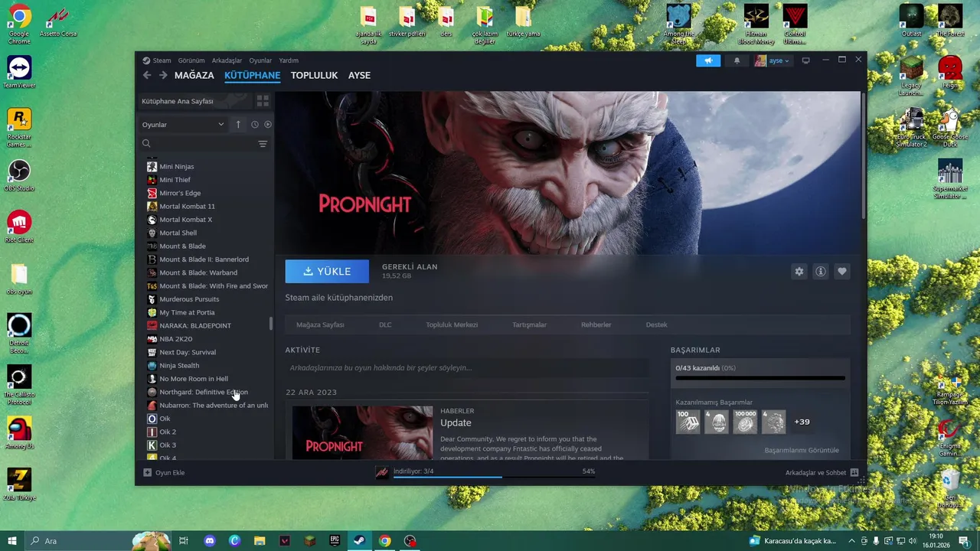Click Windows search box labeled Ara
This screenshot has width=980, height=551.
(x=77, y=541)
